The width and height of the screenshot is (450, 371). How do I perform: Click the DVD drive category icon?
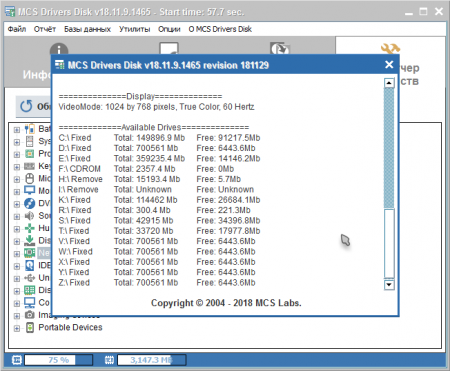click(30, 203)
